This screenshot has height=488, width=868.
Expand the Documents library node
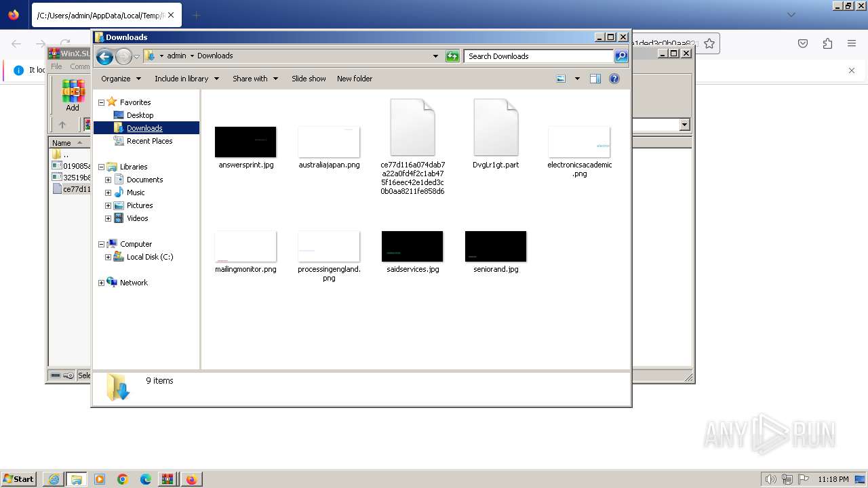pyautogui.click(x=108, y=180)
